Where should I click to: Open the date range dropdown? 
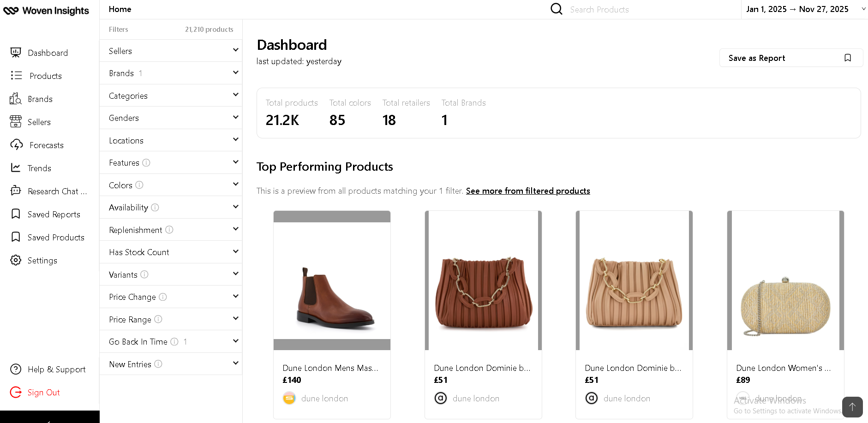pyautogui.click(x=804, y=9)
